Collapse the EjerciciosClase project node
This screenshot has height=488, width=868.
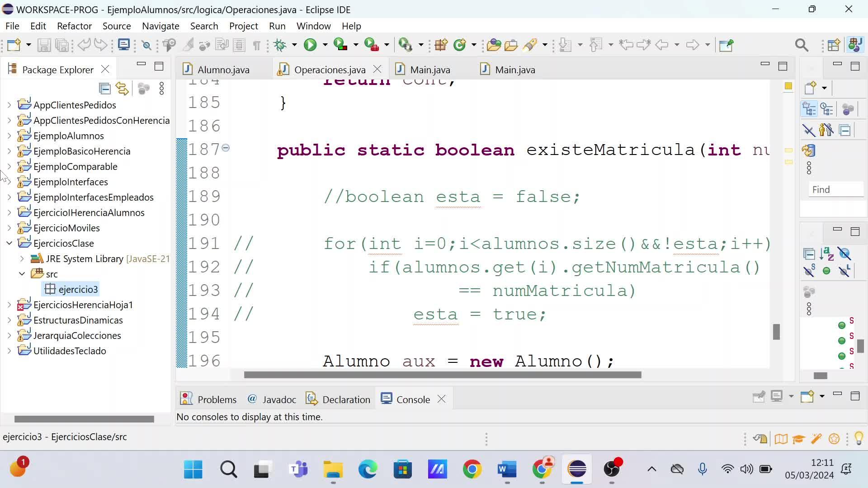[x=9, y=243]
